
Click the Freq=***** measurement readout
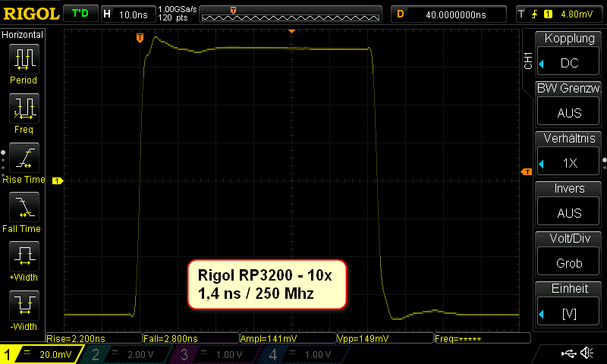coord(483,338)
